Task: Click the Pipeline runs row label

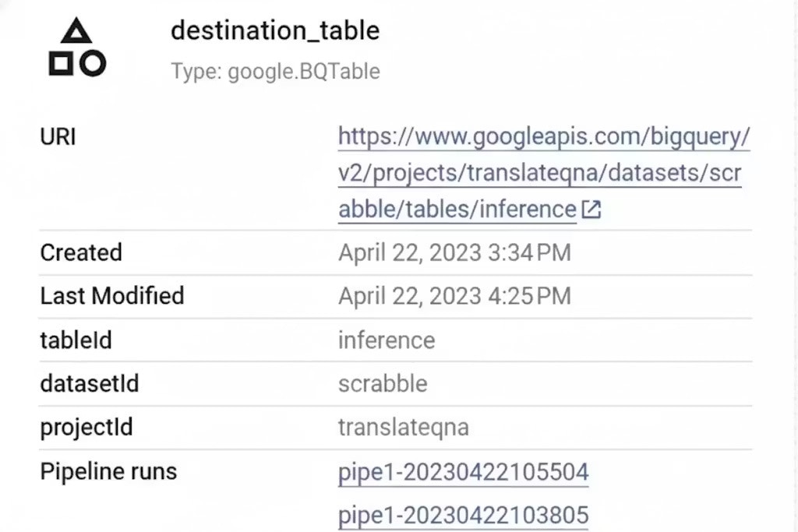Action: (x=107, y=471)
